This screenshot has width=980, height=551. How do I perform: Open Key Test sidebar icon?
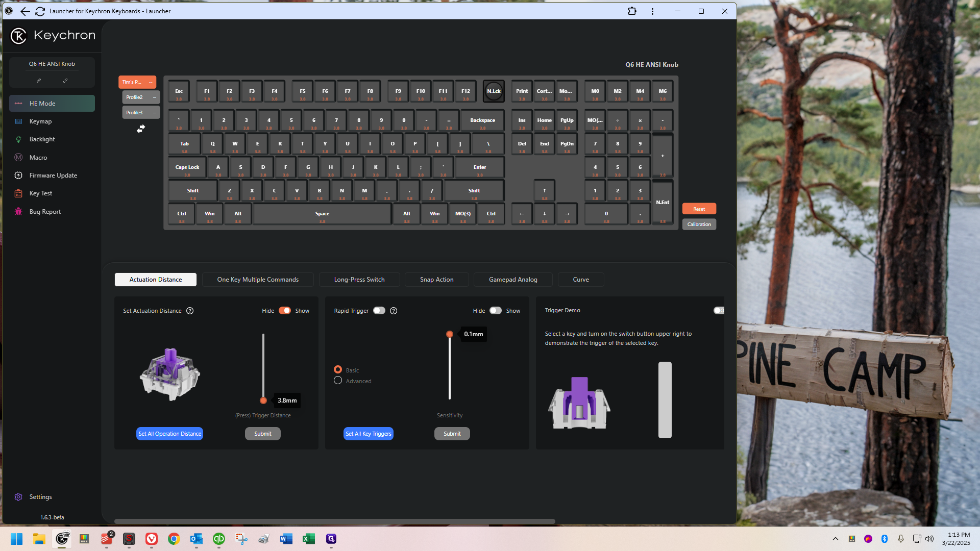[19, 193]
